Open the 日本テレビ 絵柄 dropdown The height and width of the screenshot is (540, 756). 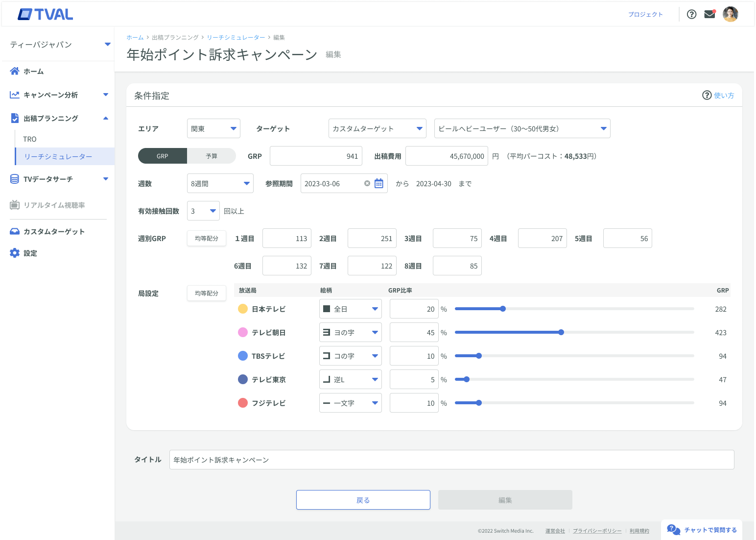point(350,309)
